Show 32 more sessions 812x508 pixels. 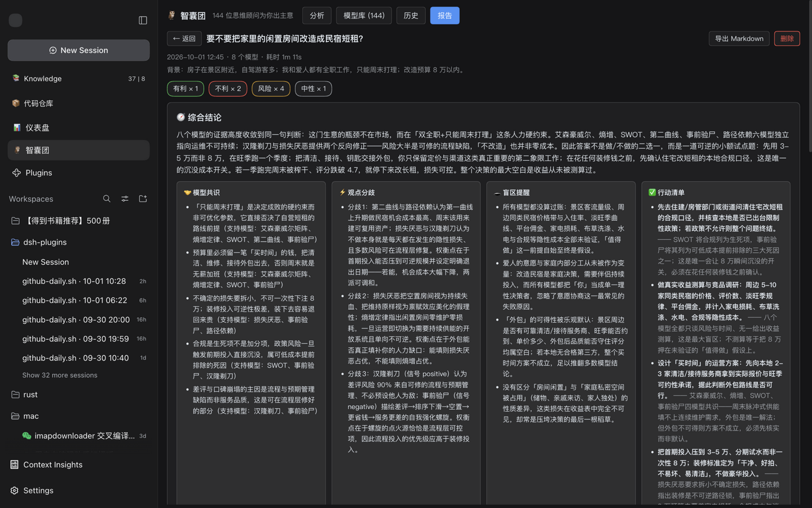pyautogui.click(x=60, y=375)
